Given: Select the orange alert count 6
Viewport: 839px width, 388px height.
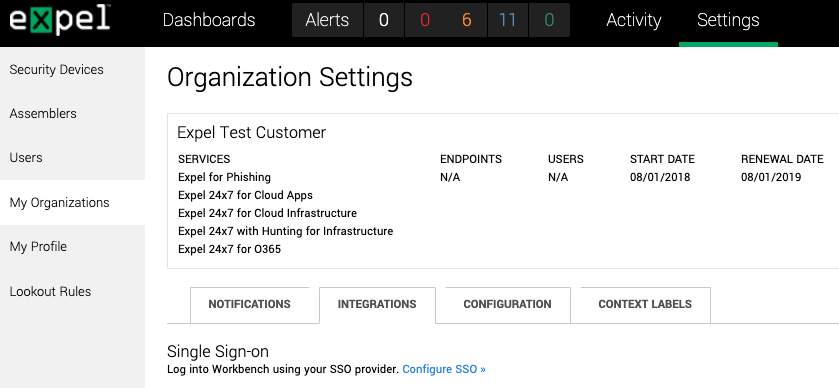Looking at the screenshot, I should tap(467, 20).
